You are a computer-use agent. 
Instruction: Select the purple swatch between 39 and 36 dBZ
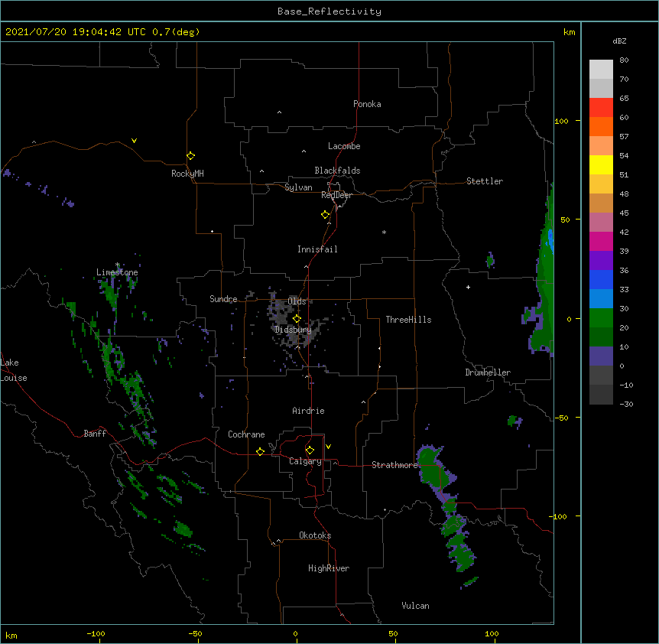click(601, 260)
